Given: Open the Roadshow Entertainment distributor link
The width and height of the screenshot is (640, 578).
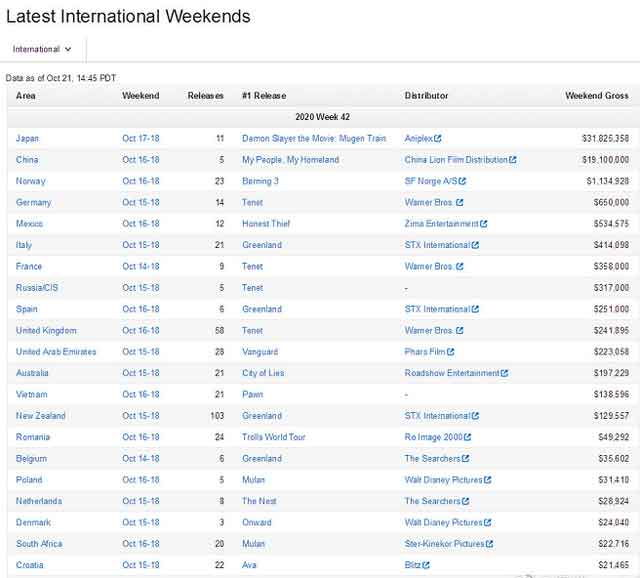Looking at the screenshot, I should coord(452,373).
